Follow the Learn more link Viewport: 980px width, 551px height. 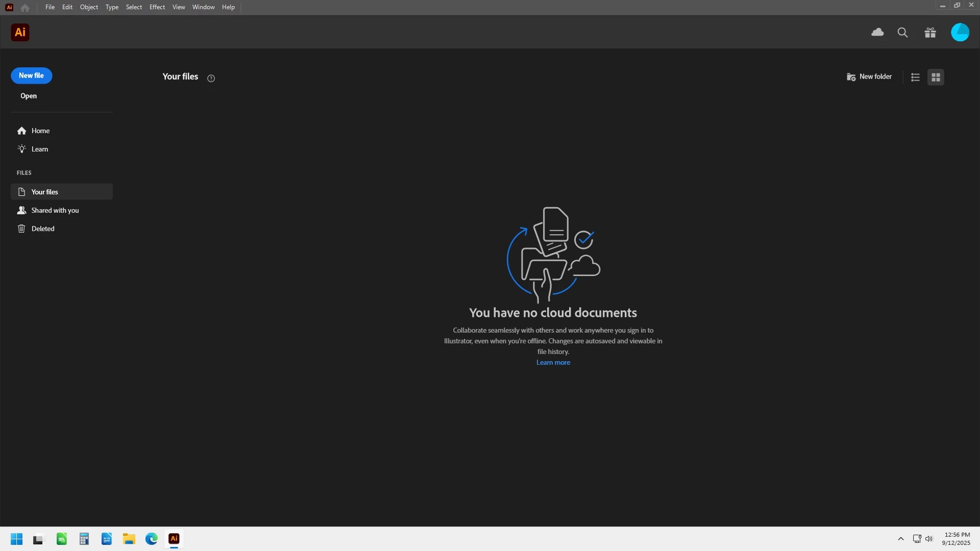(553, 363)
